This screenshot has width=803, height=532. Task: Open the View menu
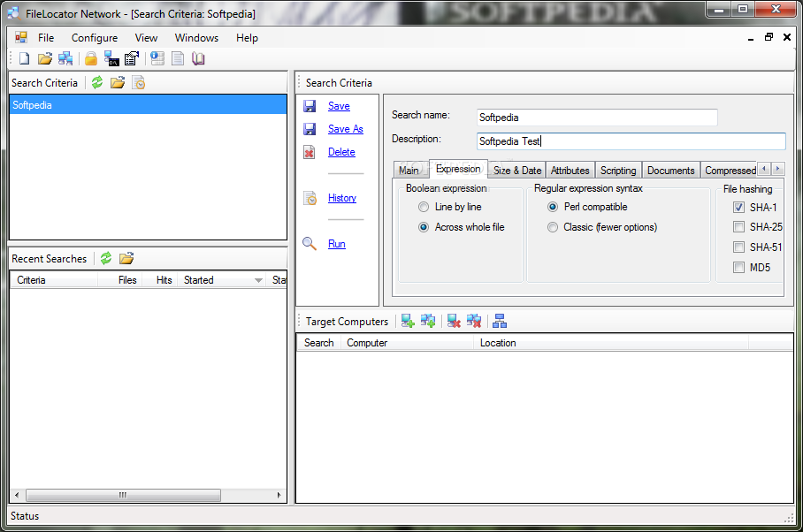click(x=146, y=38)
